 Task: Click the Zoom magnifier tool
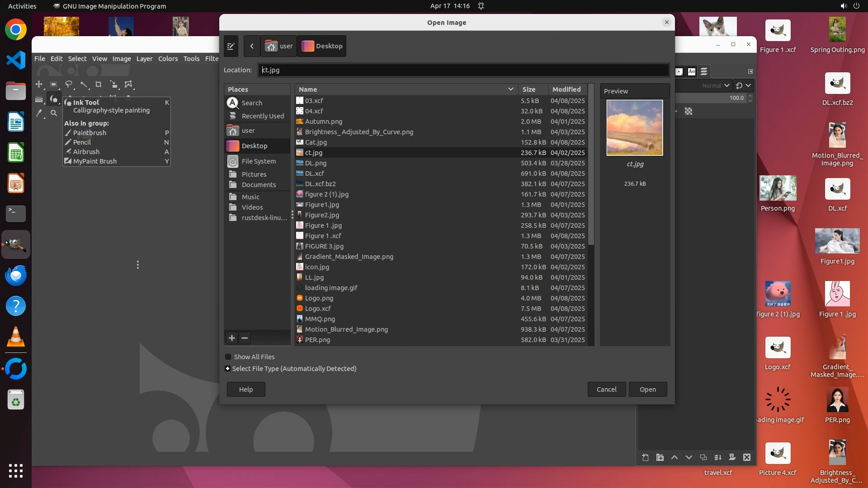(54, 113)
